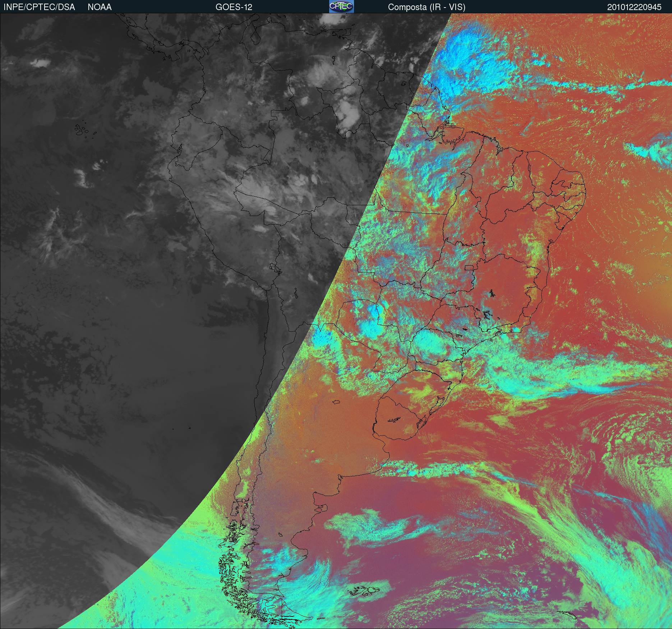The width and height of the screenshot is (672, 629).
Task: Click the NOAA label in the header
Action: [x=100, y=7]
